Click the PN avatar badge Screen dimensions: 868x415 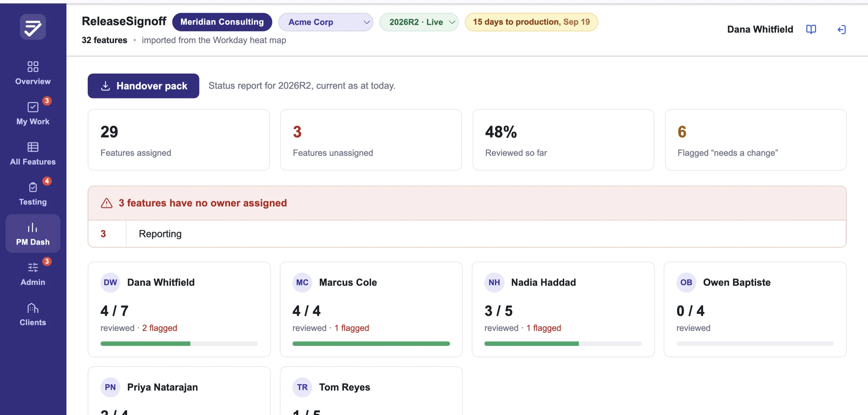[x=110, y=387]
